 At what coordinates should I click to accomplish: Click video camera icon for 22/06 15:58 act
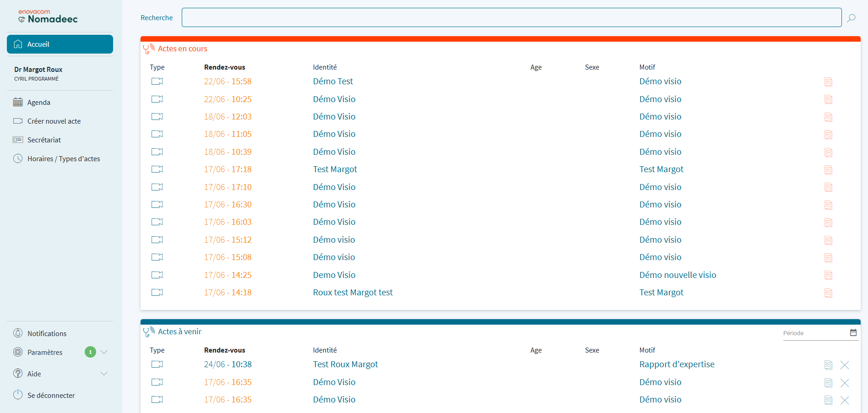[157, 81]
